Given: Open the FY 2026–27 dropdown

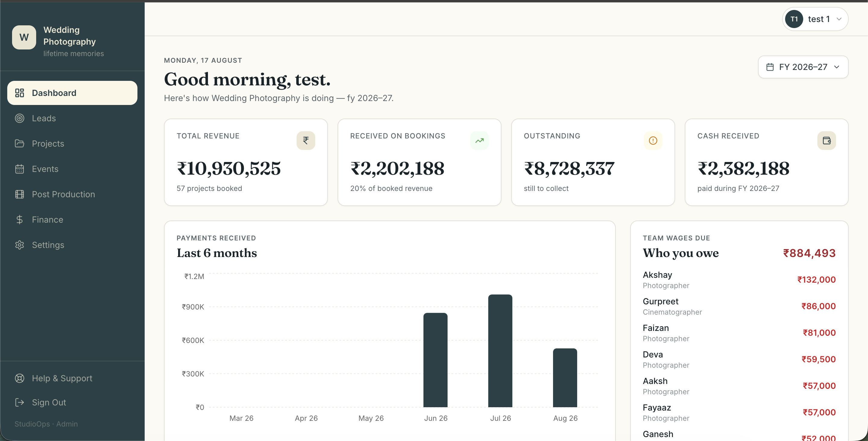Looking at the screenshot, I should pyautogui.click(x=803, y=67).
